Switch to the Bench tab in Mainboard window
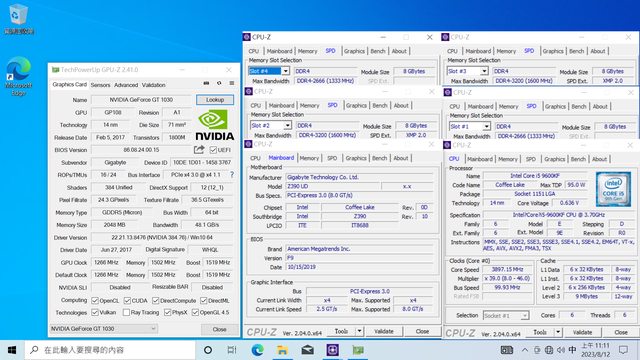Viewport: 640px width, 360px height. [x=380, y=158]
